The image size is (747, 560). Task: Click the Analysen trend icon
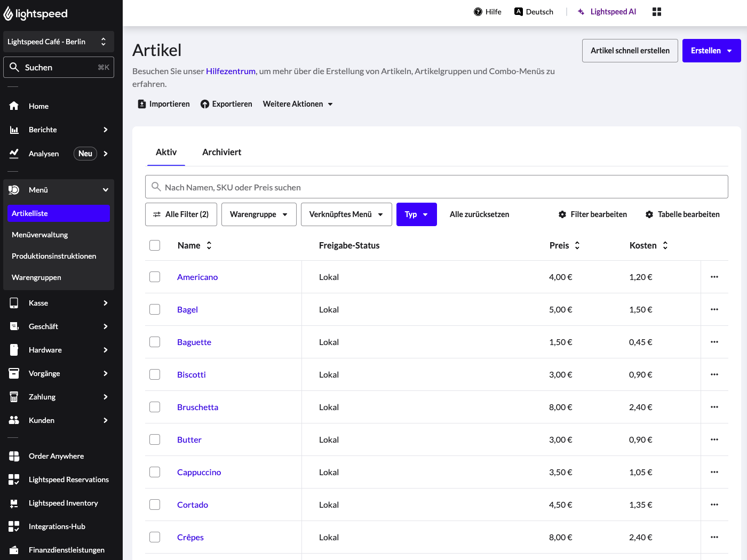[14, 154]
